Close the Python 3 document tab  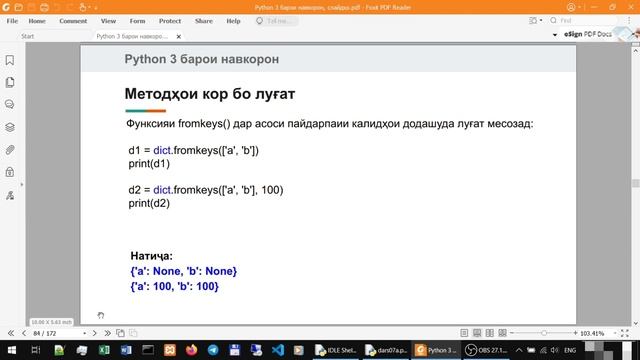click(x=179, y=36)
